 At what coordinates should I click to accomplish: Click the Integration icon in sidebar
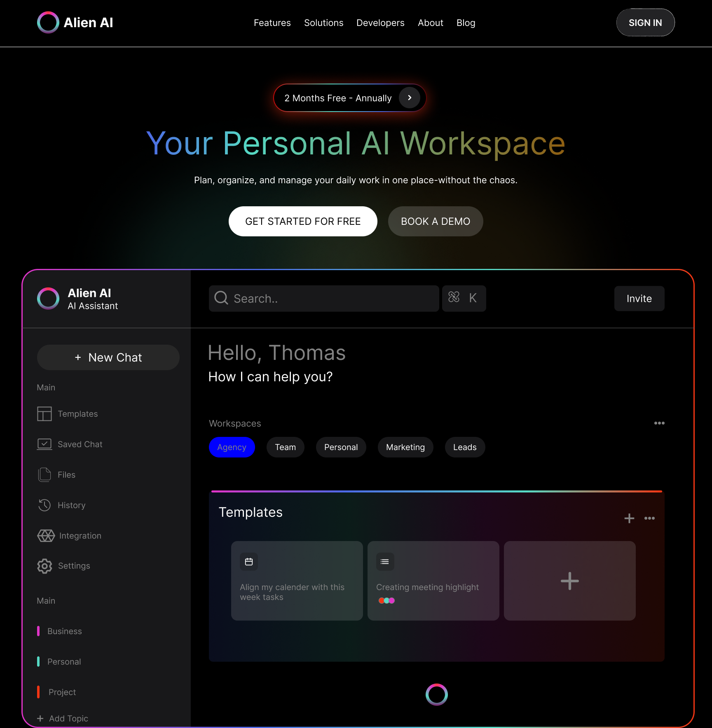click(46, 535)
